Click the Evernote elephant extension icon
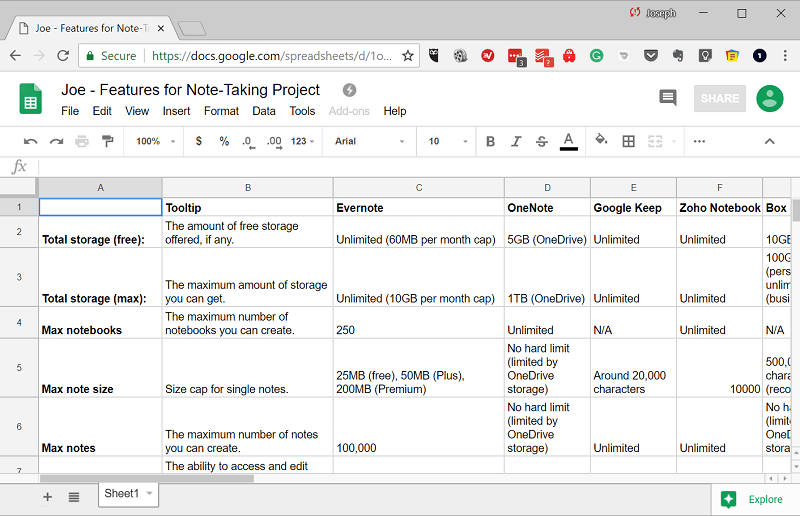 pos(678,55)
